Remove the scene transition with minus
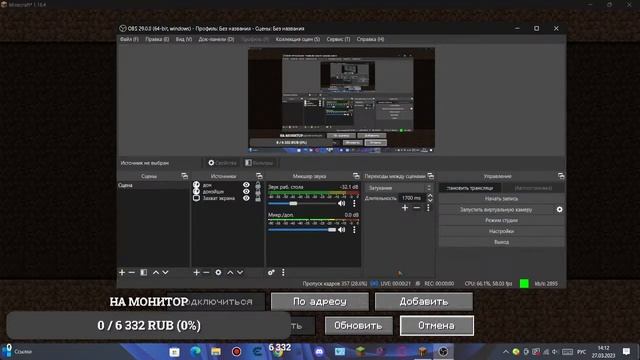This screenshot has height=360, width=640. coord(416,208)
